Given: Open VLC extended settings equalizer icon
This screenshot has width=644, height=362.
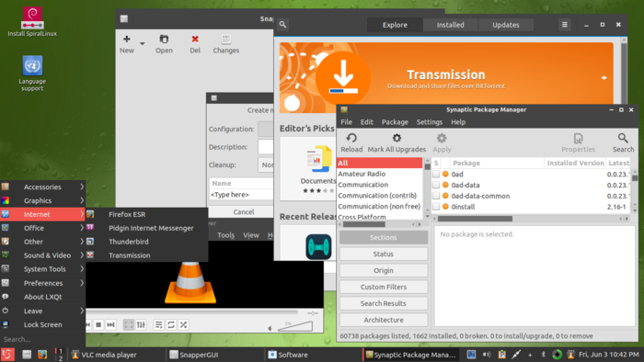Looking at the screenshot, I should point(141,324).
